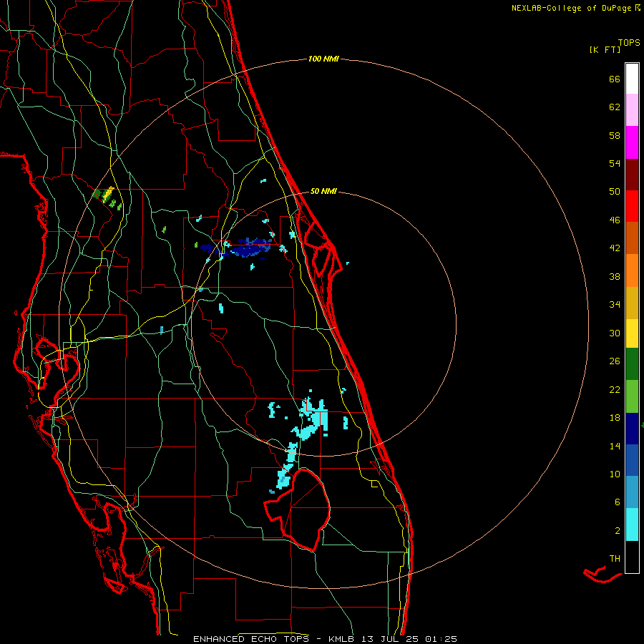
Task: Click the 10 legend value
Action: click(x=615, y=474)
